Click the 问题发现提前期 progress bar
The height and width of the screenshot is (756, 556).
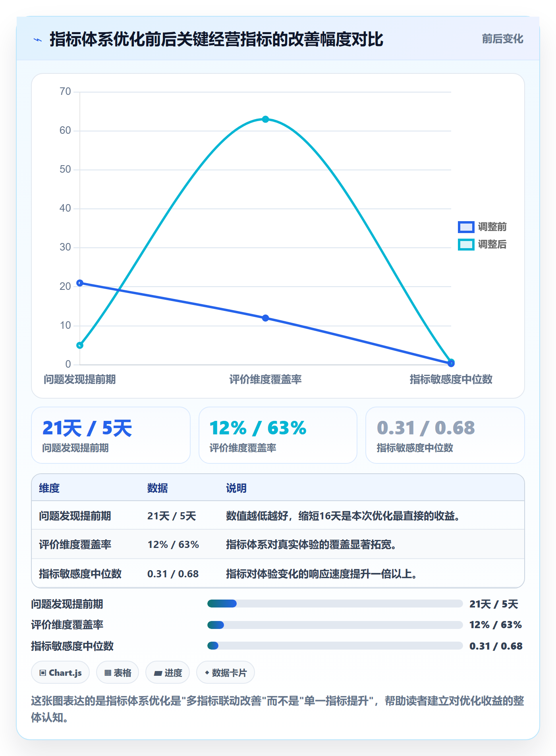pyautogui.click(x=335, y=604)
